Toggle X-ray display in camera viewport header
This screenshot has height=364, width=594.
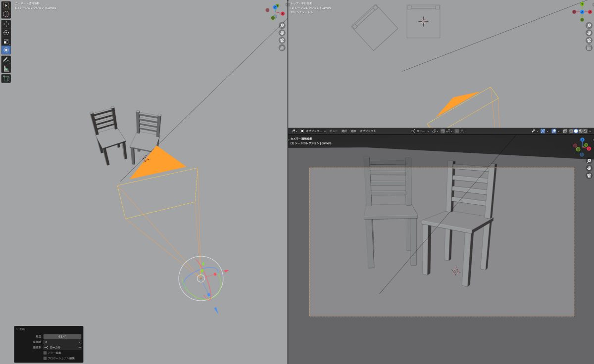(x=565, y=131)
